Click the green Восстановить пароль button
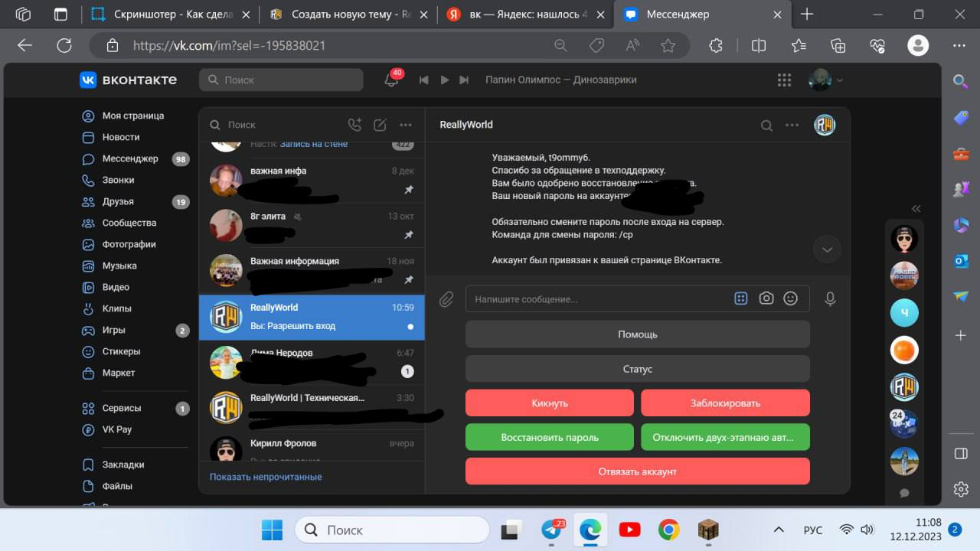The image size is (980, 551). point(550,437)
